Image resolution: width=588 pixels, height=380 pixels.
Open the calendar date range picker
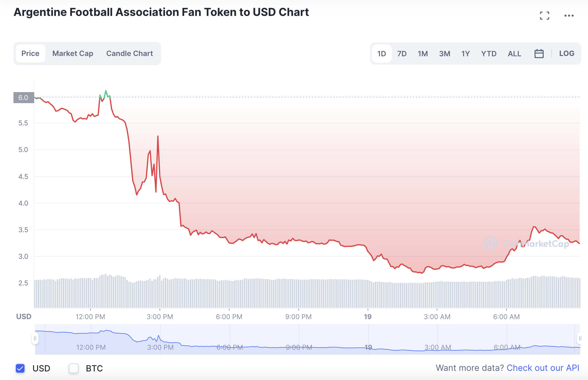[x=539, y=54]
